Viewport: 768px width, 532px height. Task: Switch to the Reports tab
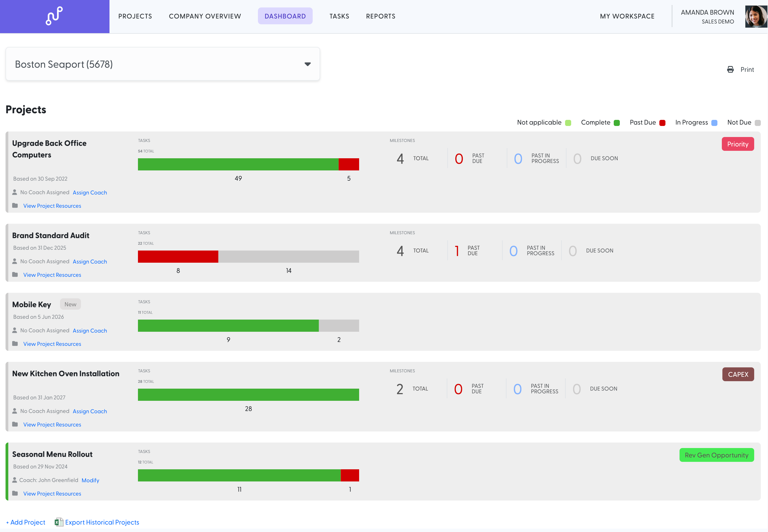[380, 16]
